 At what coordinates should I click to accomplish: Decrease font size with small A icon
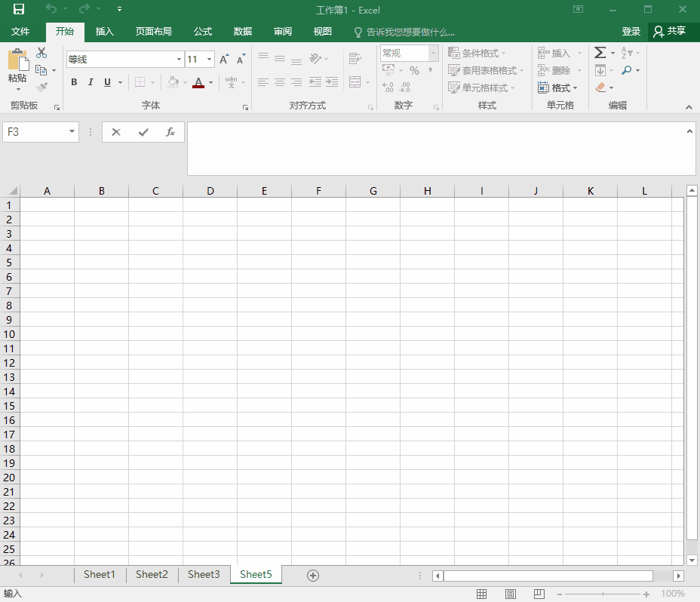[x=241, y=59]
